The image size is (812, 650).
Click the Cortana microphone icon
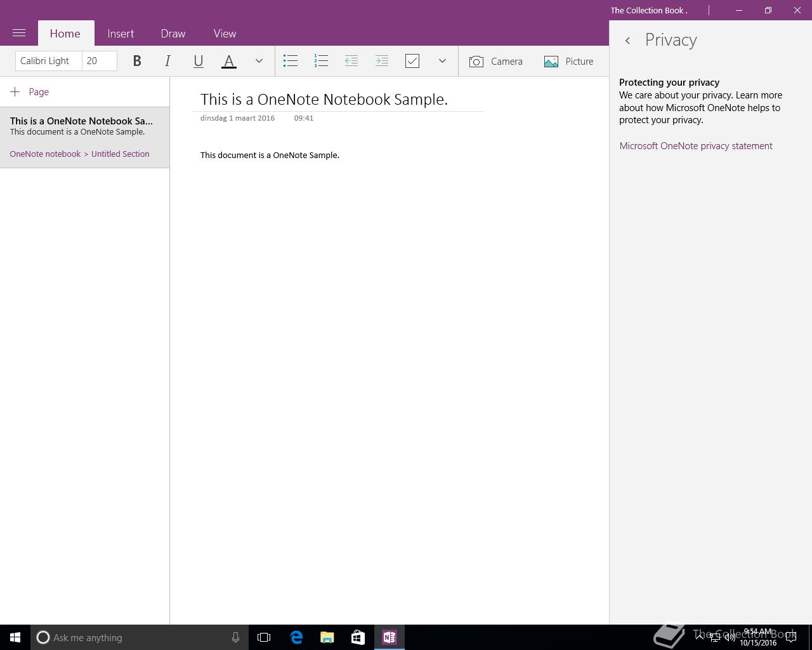pos(235,637)
